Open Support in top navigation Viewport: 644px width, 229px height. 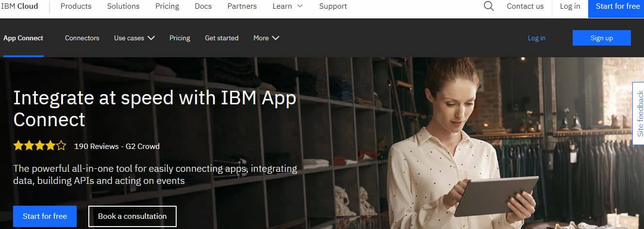pyautogui.click(x=333, y=6)
